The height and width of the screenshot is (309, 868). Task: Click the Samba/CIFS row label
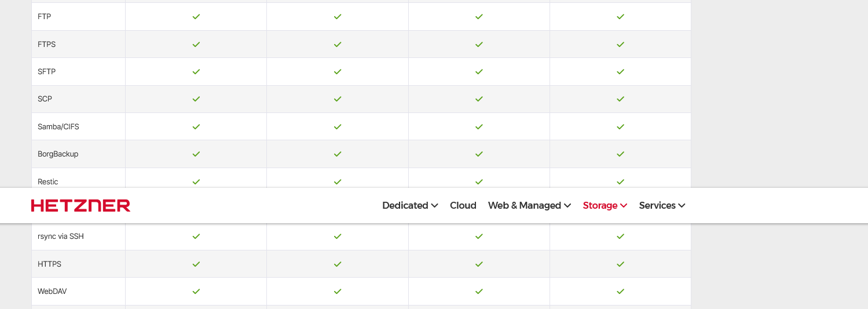tap(58, 126)
